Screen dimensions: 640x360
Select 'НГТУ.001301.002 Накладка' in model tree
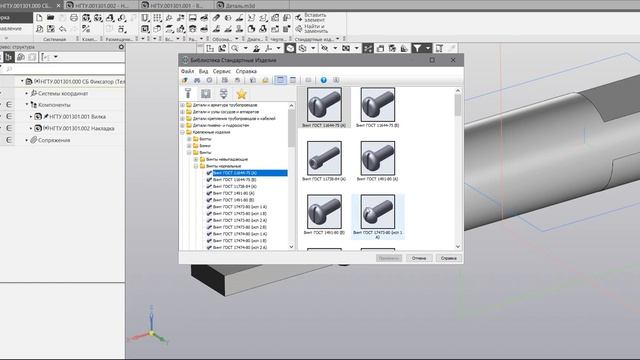(x=82, y=128)
